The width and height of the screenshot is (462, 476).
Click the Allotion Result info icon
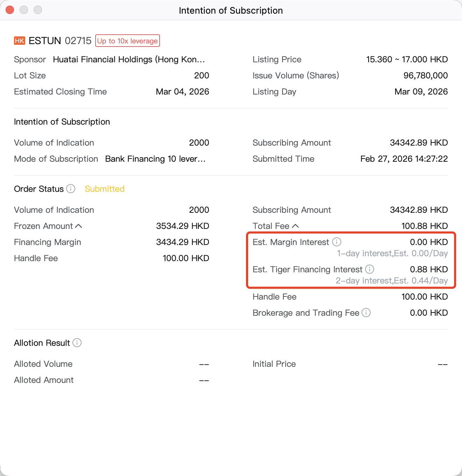(77, 343)
